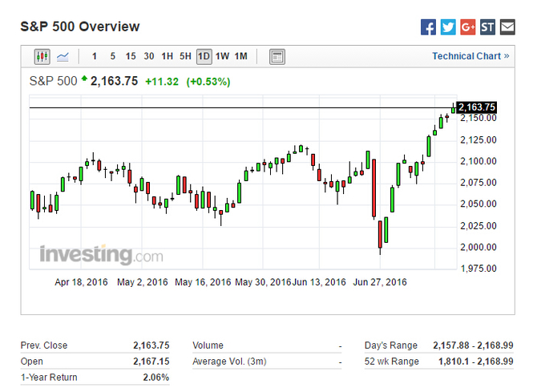Screen dimensions: 533x392
Task: Share chart on Twitter
Action: pyautogui.click(x=448, y=27)
